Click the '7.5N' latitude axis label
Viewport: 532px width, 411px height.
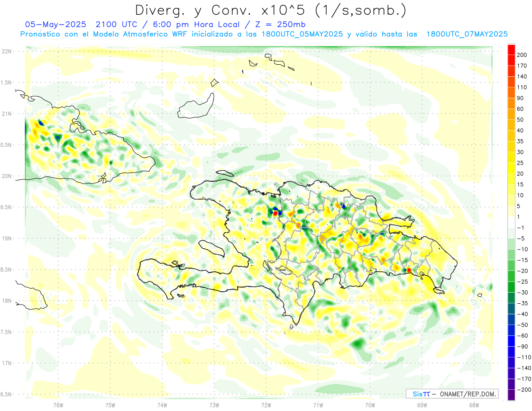pyautogui.click(x=6, y=332)
